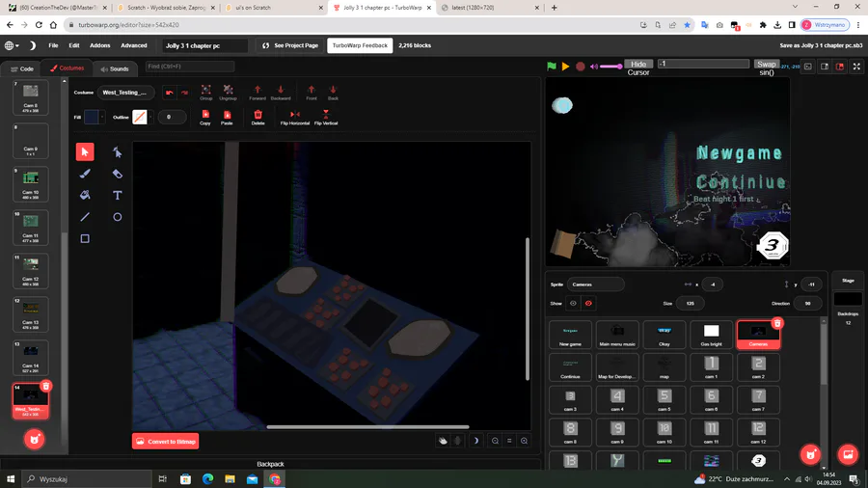Open the language globe dropdown
The image size is (868, 488).
coord(12,45)
